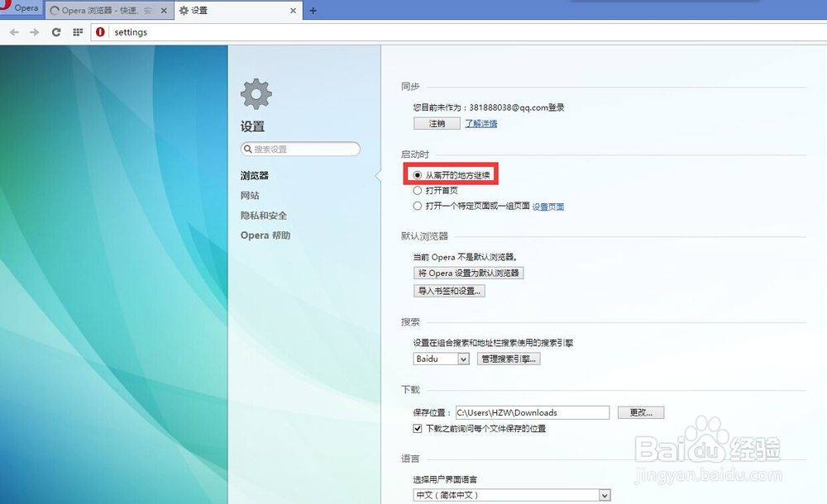827x504 pixels.
Task: Select the 从离开的地方继续 startup option
Action: 418,174
